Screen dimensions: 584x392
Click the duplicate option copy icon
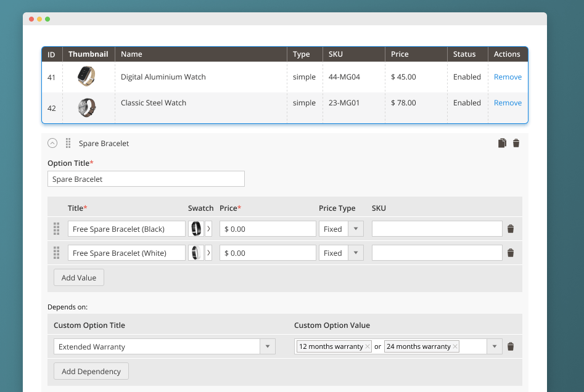[502, 143]
